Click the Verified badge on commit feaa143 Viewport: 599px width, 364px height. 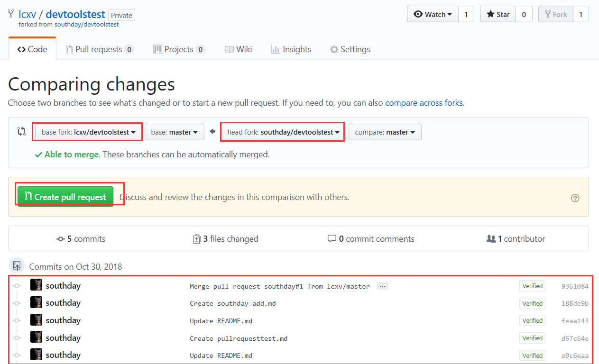click(x=532, y=320)
